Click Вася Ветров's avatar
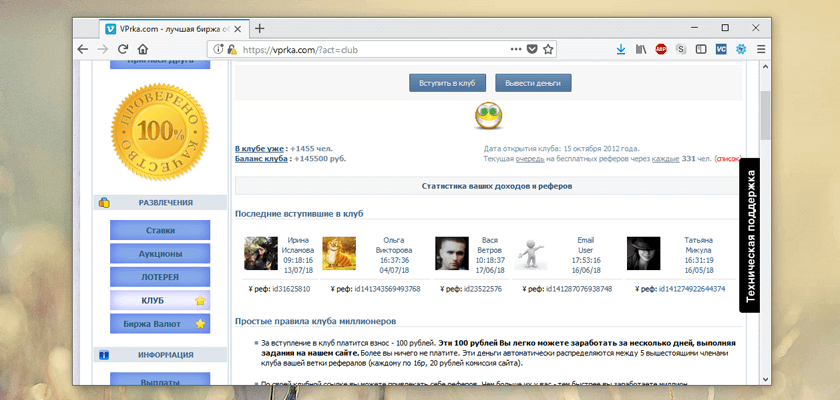840x400 pixels. (x=452, y=253)
